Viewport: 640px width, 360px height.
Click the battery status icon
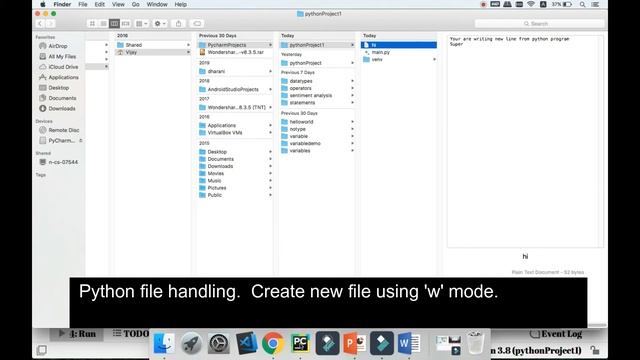click(x=567, y=4)
